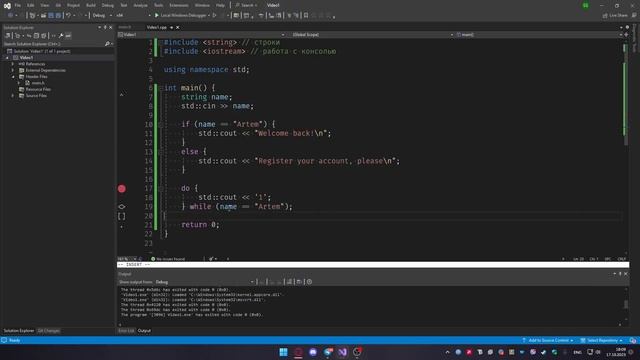The width and height of the screenshot is (640, 360).
Task: Open the Edit menu
Action: point(31,5)
